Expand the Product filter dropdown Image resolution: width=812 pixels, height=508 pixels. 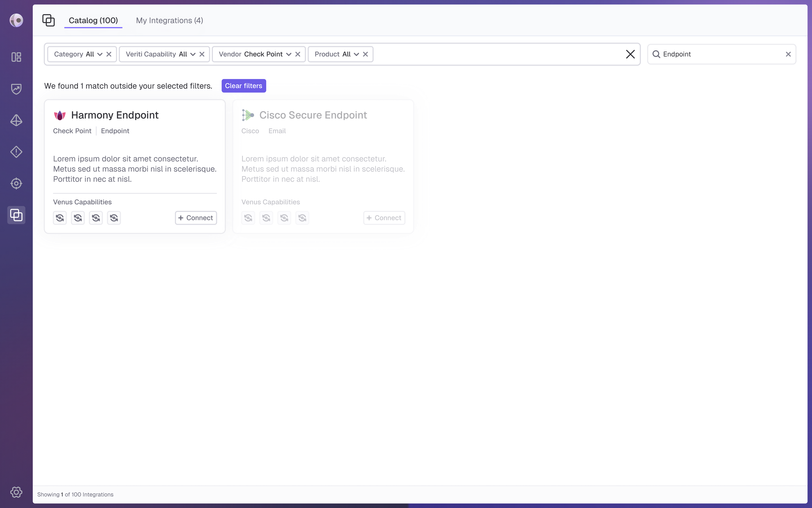(356, 54)
